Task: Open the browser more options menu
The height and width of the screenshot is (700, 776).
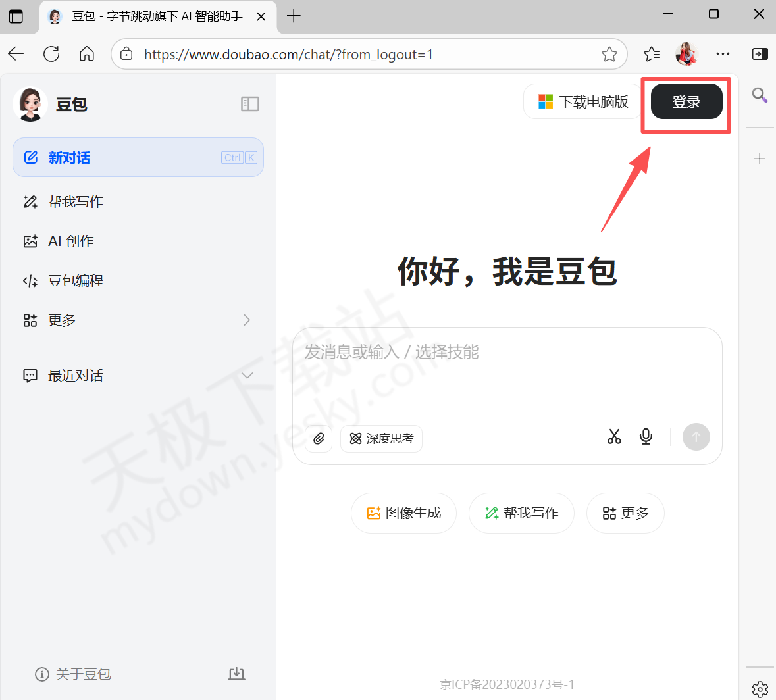Action: coord(723,54)
